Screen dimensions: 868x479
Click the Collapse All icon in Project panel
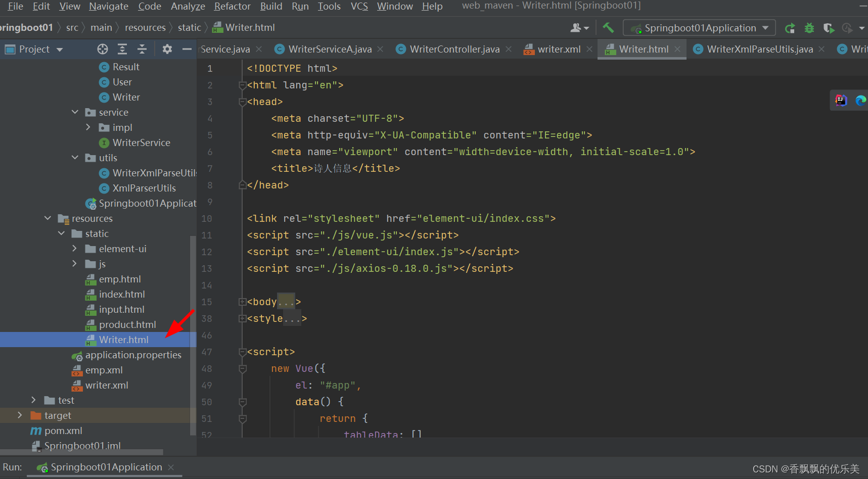pos(142,49)
